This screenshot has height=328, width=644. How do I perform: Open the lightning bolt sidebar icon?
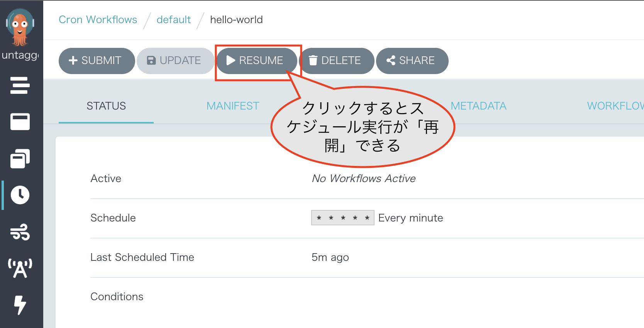(x=20, y=305)
